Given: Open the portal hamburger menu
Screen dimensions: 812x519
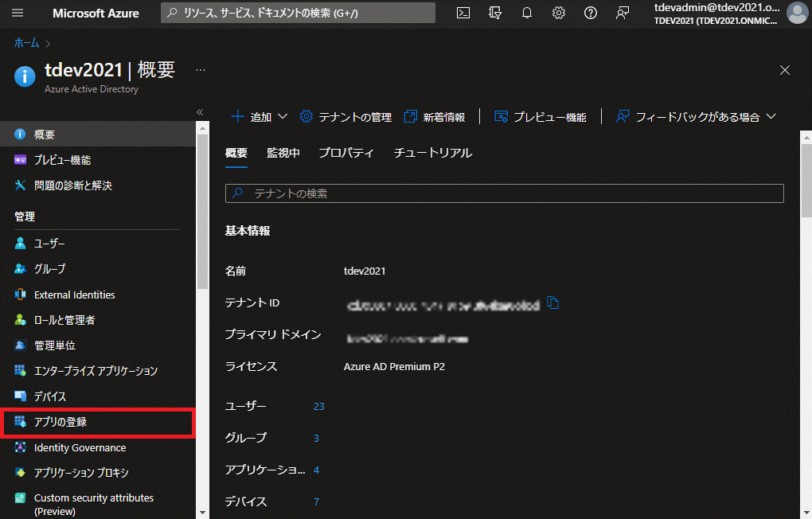Looking at the screenshot, I should click(18, 13).
